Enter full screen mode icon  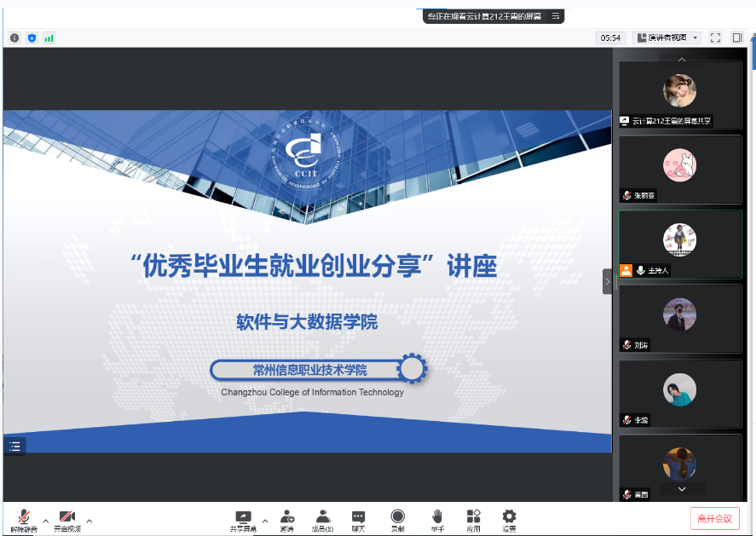(x=715, y=38)
